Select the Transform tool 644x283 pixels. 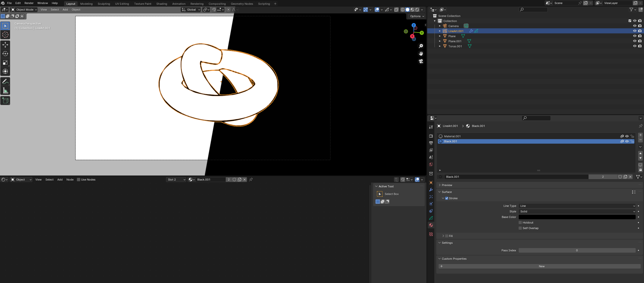pyautogui.click(x=5, y=71)
